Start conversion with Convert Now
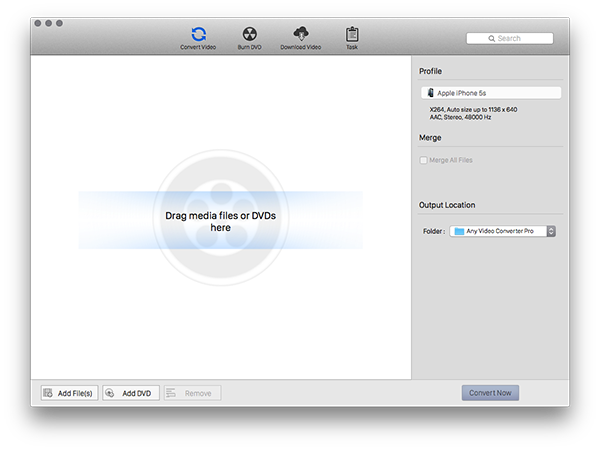 (x=490, y=393)
